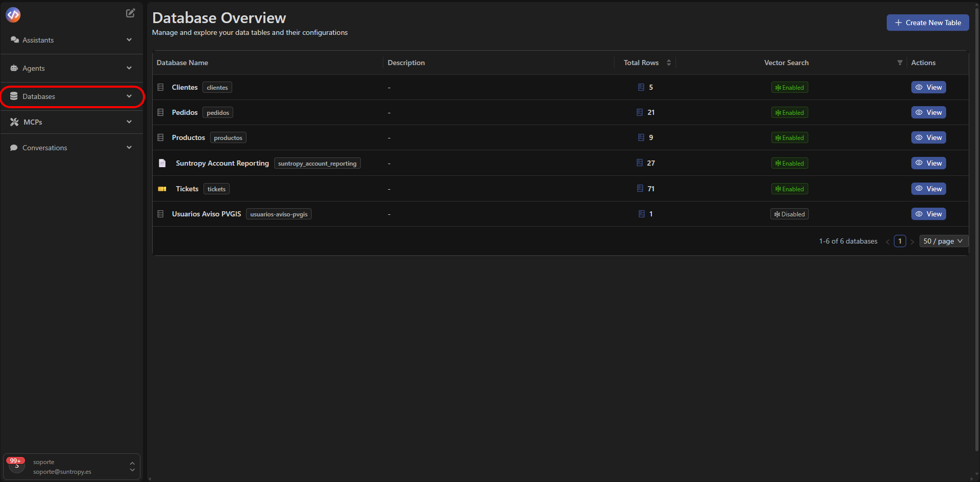Click the suntropy_account_reporting slug tag

point(317,164)
